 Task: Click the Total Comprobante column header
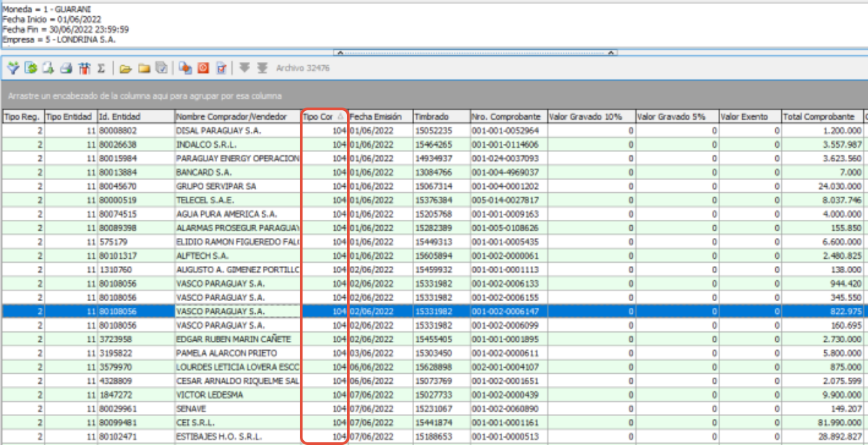(x=822, y=116)
